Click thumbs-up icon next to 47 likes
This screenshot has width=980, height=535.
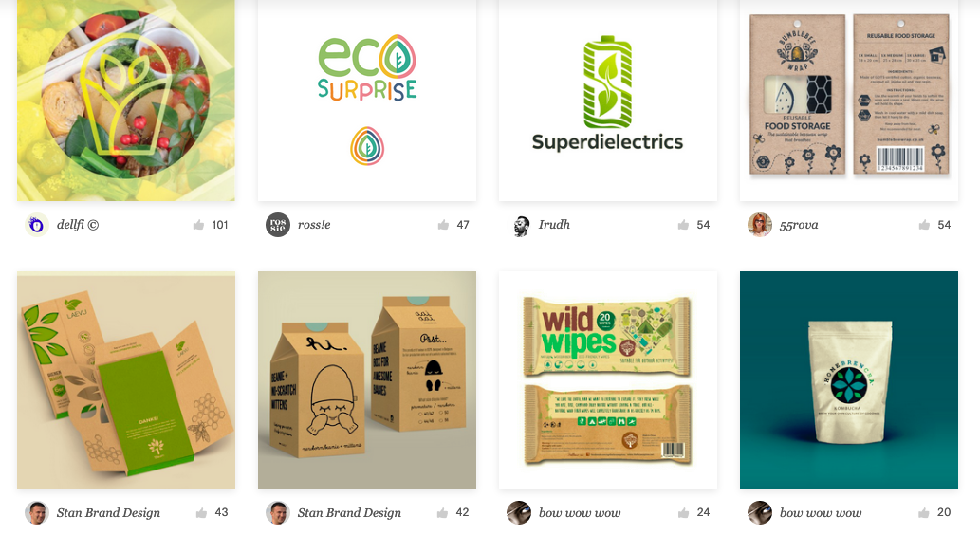coord(443,225)
